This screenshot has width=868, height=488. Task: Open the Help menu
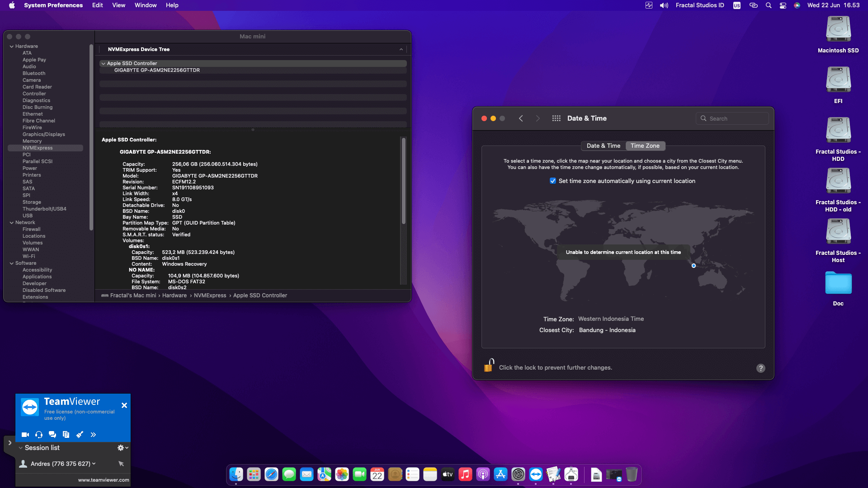tap(172, 5)
